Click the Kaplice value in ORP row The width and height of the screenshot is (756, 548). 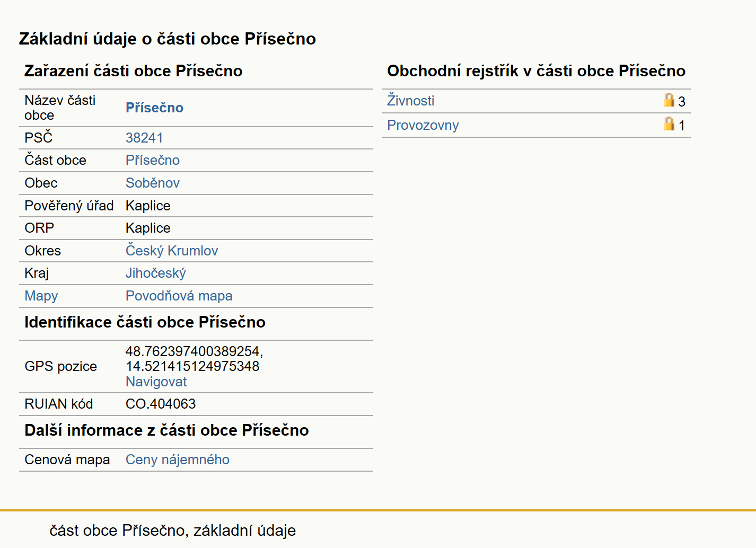point(148,228)
